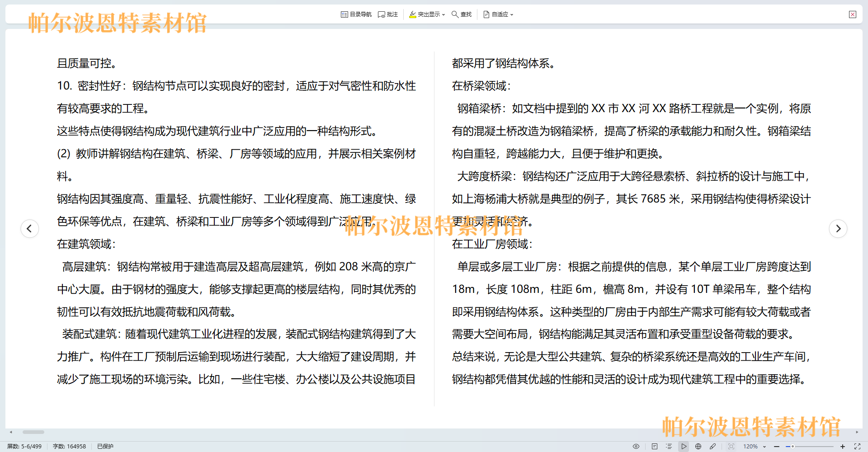Screen dimensions: 868x452
Task: Click the line starting (2) 教师讲解钢结构
Action: [x=236, y=154]
